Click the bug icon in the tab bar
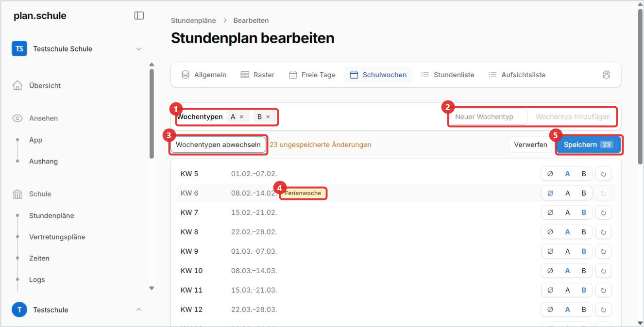The width and height of the screenshot is (644, 327). click(x=606, y=75)
